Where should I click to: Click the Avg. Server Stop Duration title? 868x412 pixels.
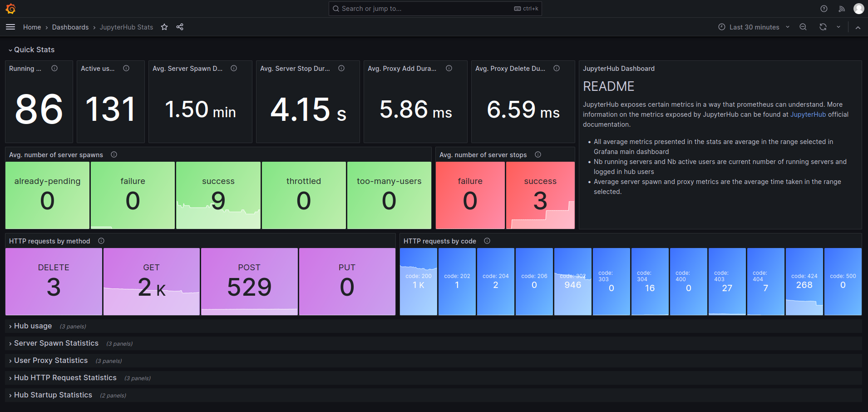295,69
